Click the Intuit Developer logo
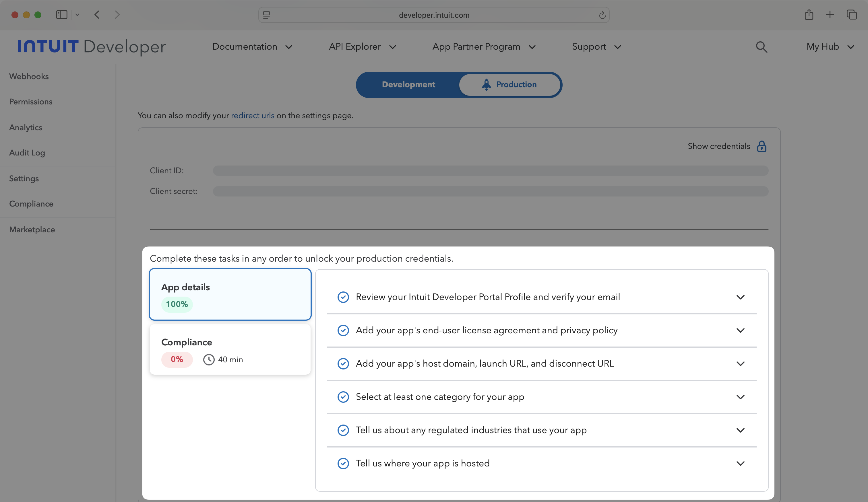This screenshot has height=502, width=868. tap(91, 46)
